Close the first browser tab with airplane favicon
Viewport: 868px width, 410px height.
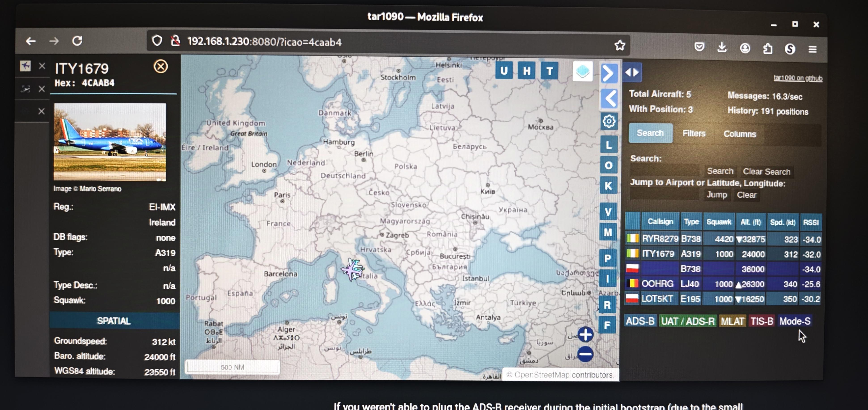click(x=42, y=66)
